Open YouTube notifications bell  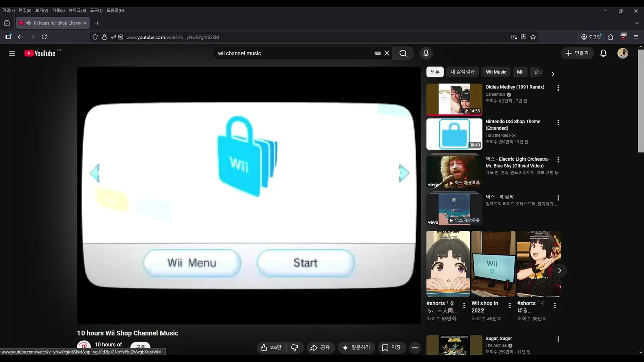[603, 53]
